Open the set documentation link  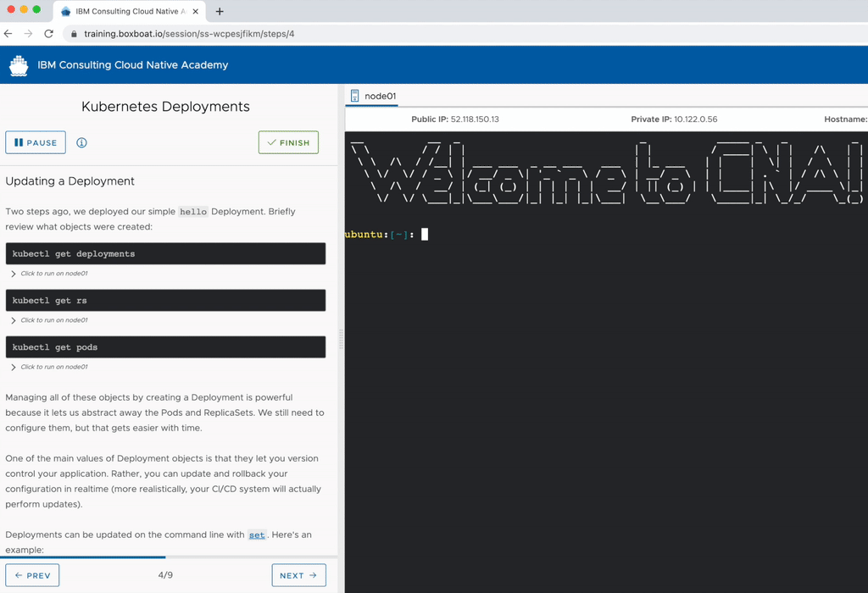(x=257, y=535)
